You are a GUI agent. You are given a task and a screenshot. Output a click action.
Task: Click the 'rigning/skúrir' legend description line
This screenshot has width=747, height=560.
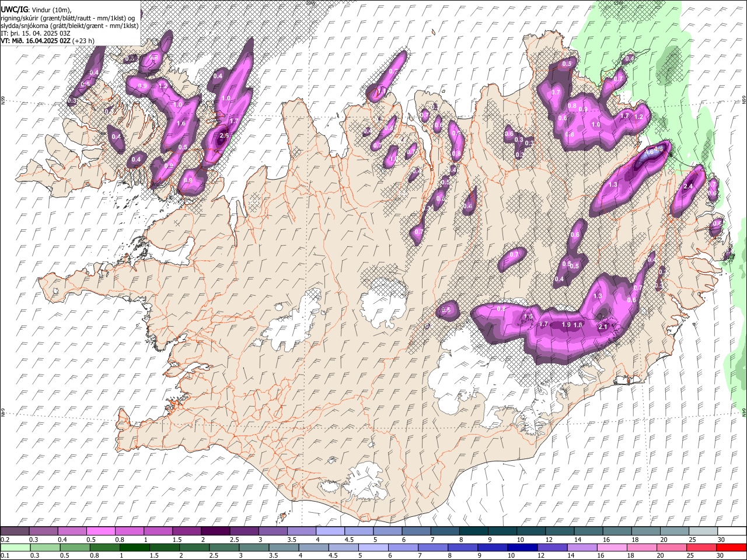[69, 18]
